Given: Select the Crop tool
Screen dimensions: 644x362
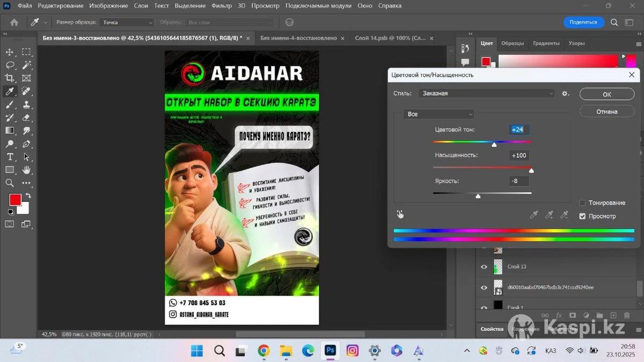Looking at the screenshot, I should (x=10, y=78).
